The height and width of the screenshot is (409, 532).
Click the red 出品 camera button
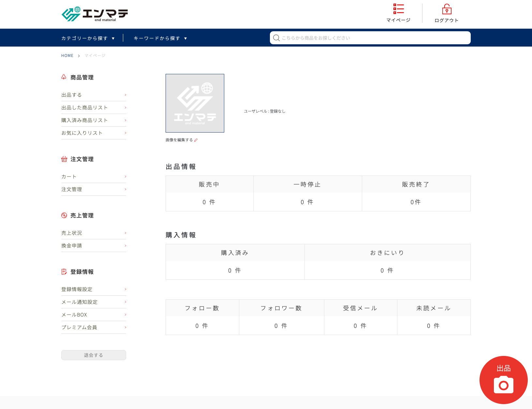503,380
